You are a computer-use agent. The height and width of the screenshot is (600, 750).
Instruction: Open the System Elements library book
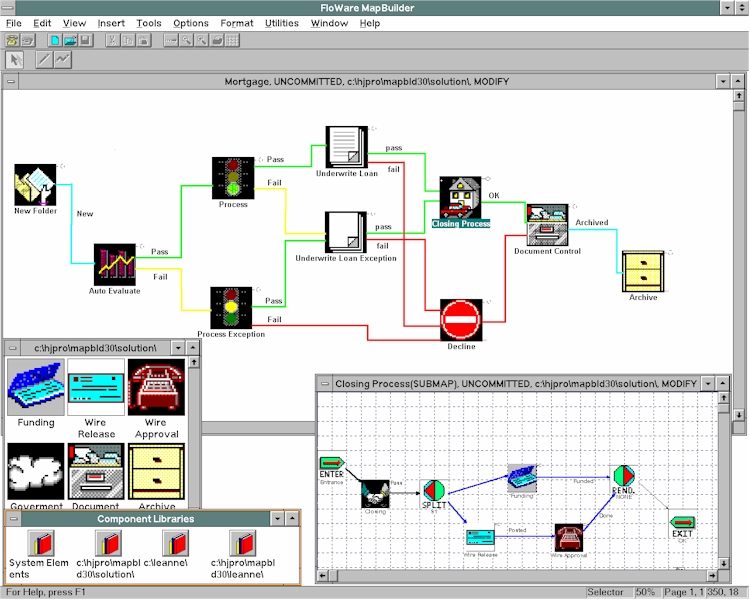[x=41, y=543]
